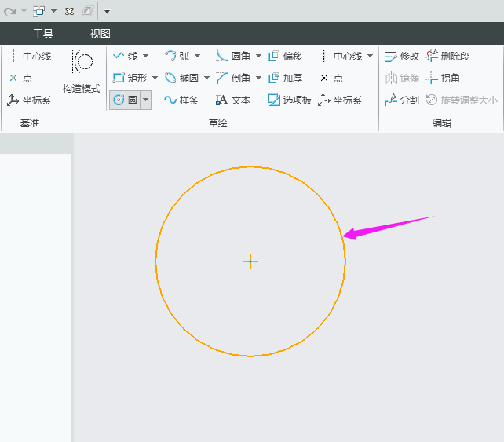Use the 删除段 (Delete Segment) tool
504x442 pixels.
tap(447, 56)
